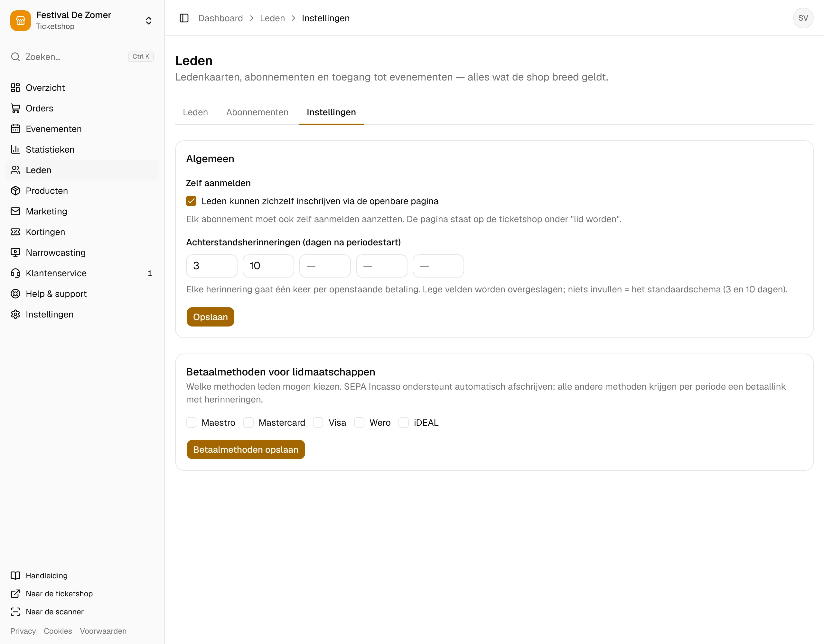Open Handleiding book icon
Viewport: 824px width, 644px height.
click(15, 576)
